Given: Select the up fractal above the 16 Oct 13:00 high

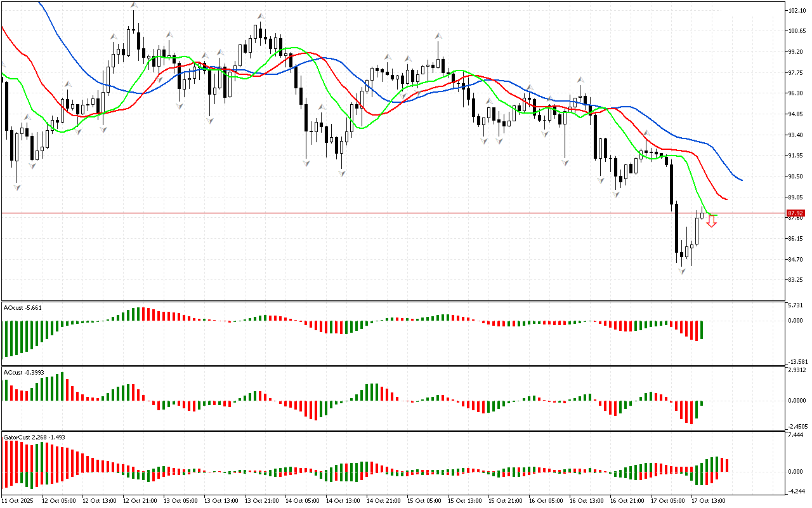Looking at the screenshot, I should click(x=580, y=80).
